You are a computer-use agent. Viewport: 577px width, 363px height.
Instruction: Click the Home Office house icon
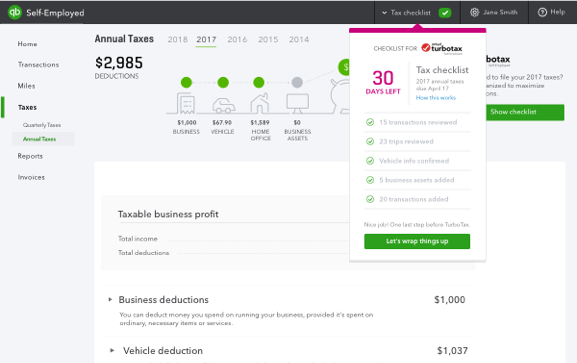[x=259, y=103]
